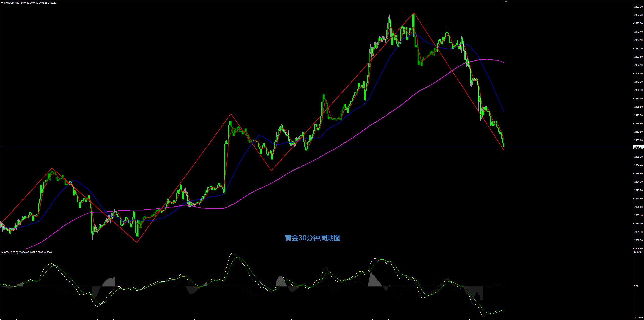Click the 2394.40 price scale value
Screen dimensions: 644x320
coord(638,165)
